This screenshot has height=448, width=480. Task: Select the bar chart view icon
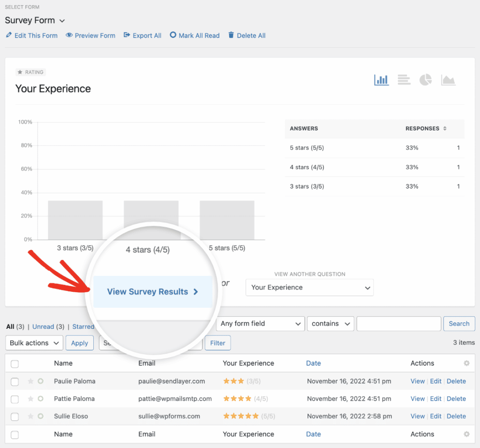click(x=381, y=80)
